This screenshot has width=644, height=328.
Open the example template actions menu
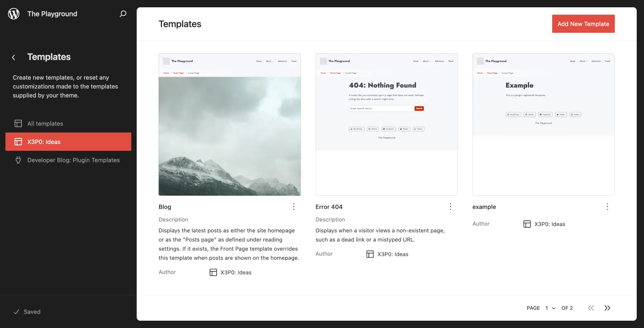(608, 206)
